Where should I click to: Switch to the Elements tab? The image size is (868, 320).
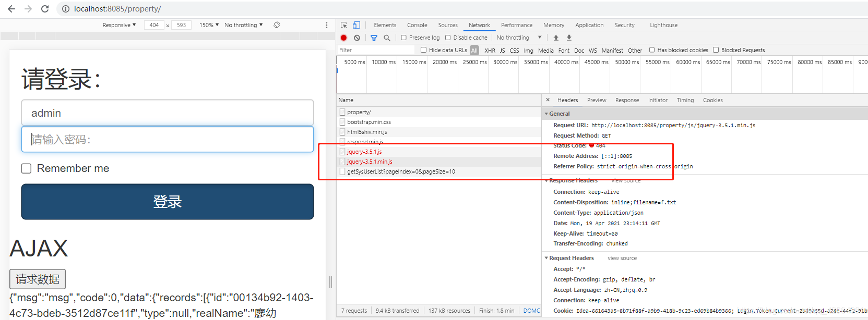385,25
